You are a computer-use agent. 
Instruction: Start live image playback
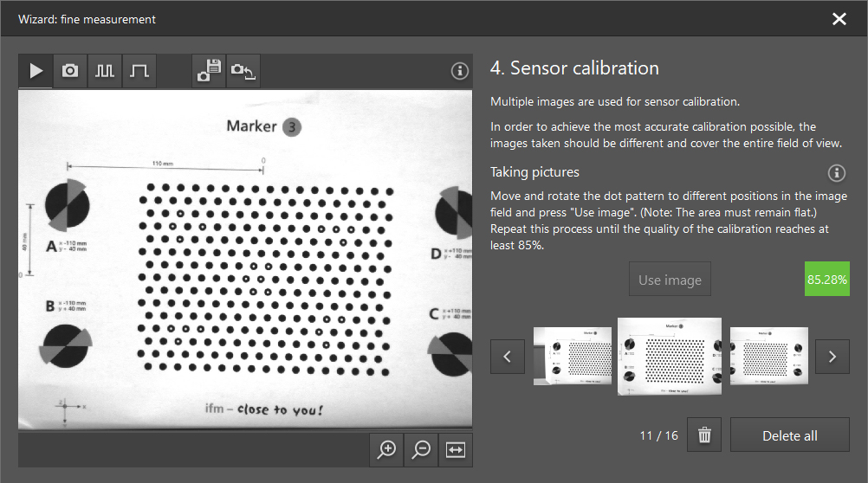pos(36,71)
